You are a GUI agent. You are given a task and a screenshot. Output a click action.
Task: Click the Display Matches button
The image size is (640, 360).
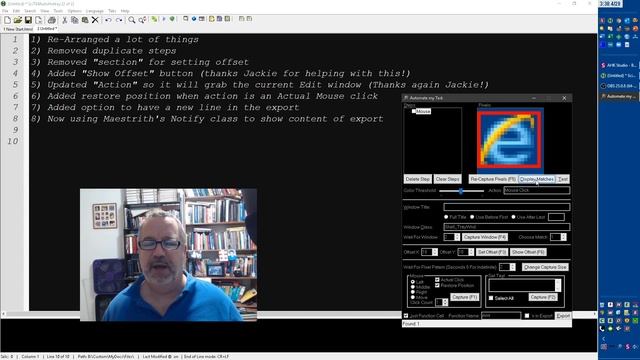coord(537,179)
